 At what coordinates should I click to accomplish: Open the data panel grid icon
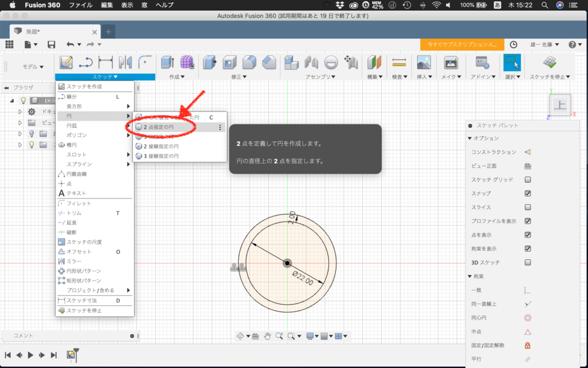tap(9, 44)
